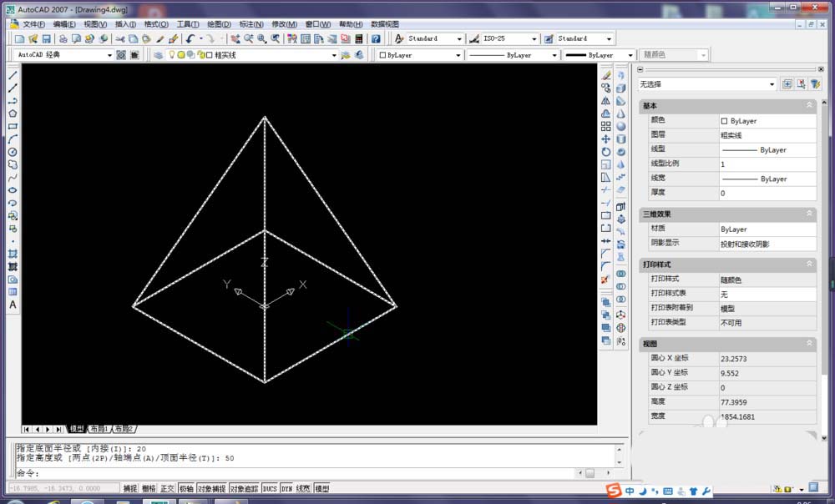Select the Circle drawing tool

click(x=13, y=152)
